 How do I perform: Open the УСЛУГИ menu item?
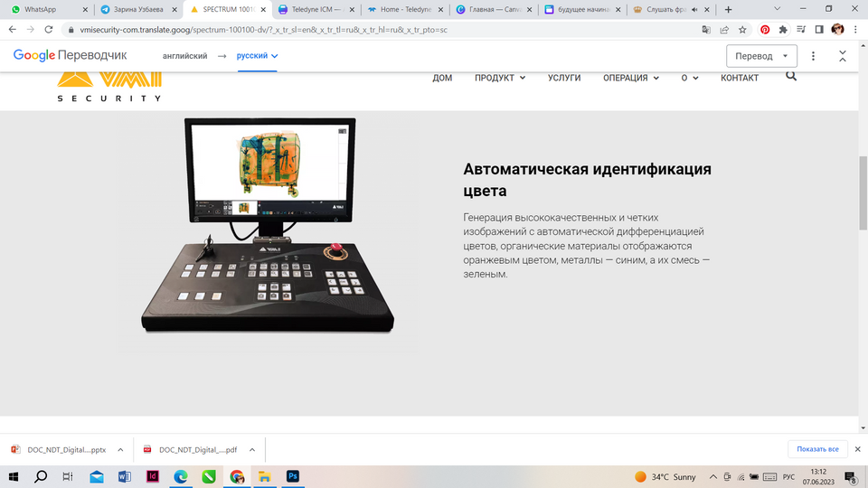point(564,78)
